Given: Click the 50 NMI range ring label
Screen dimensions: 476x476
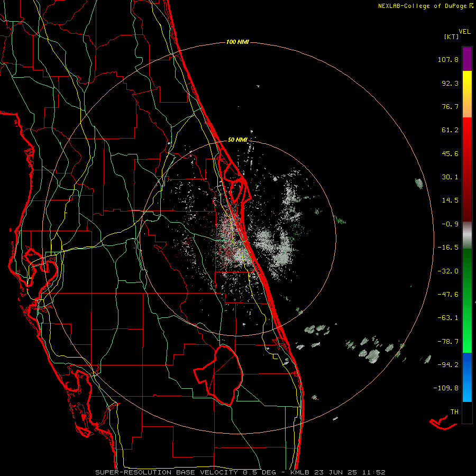Looking at the screenshot, I should point(237,140).
